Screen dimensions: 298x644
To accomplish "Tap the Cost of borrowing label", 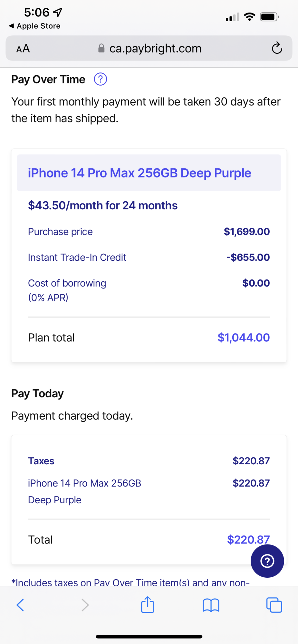I will (67, 283).
